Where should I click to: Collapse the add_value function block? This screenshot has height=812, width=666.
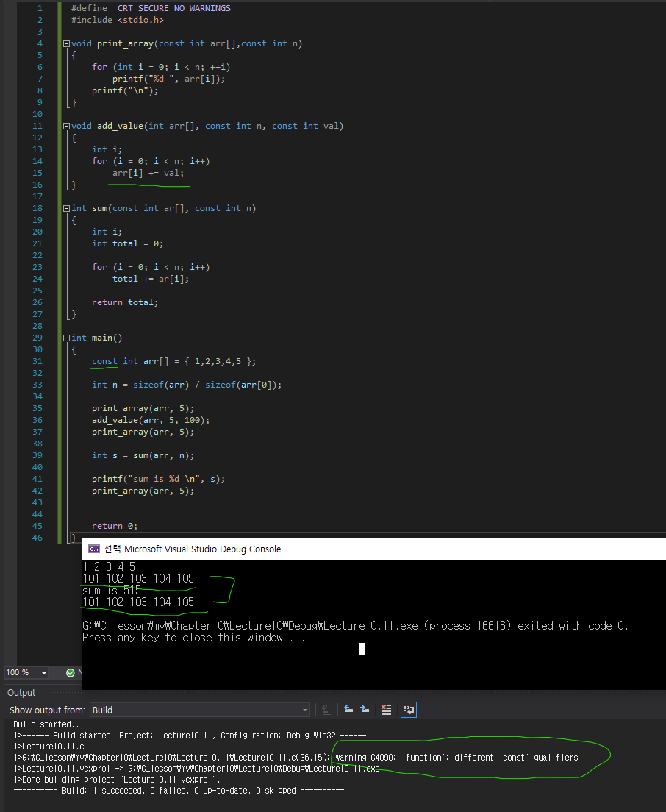point(66,127)
